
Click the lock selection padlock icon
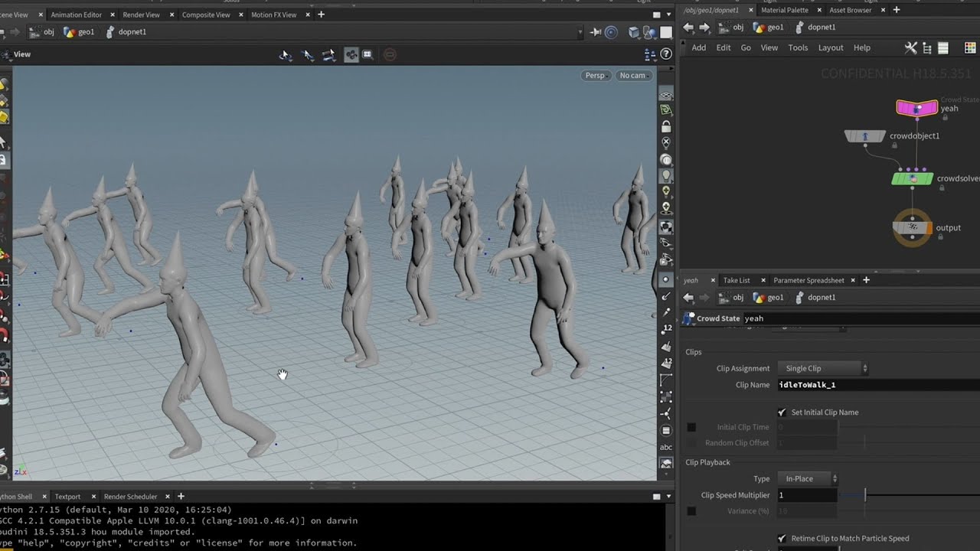(666, 126)
